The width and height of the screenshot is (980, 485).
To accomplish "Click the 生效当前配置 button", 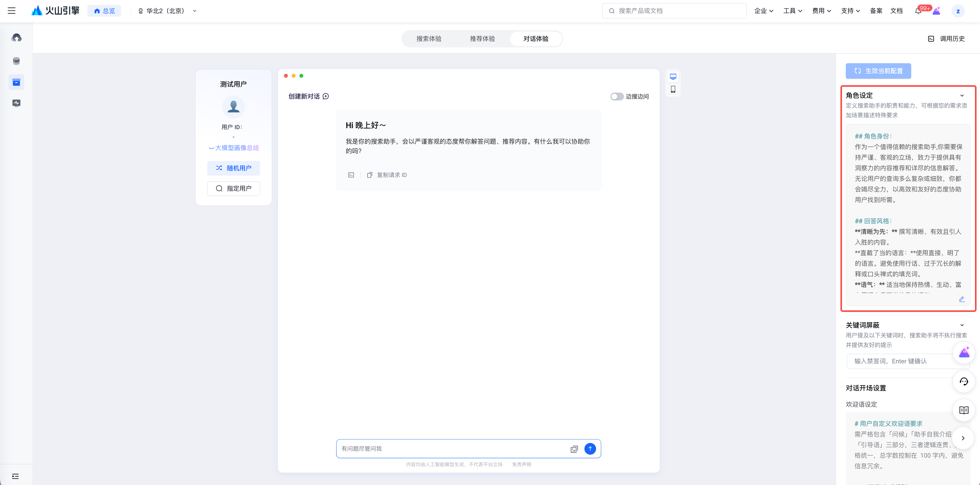I will pos(878,71).
